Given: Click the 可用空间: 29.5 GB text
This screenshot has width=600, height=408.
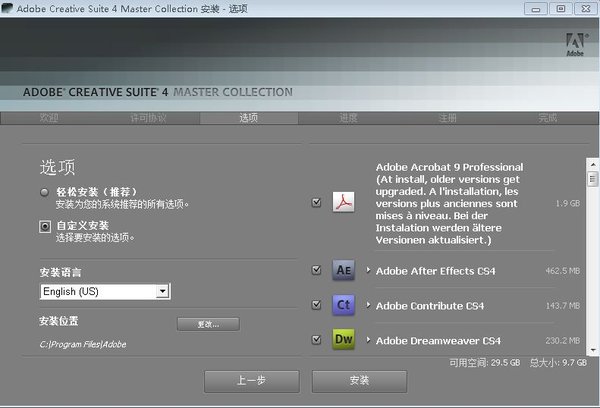Looking at the screenshot, I should click(484, 362).
